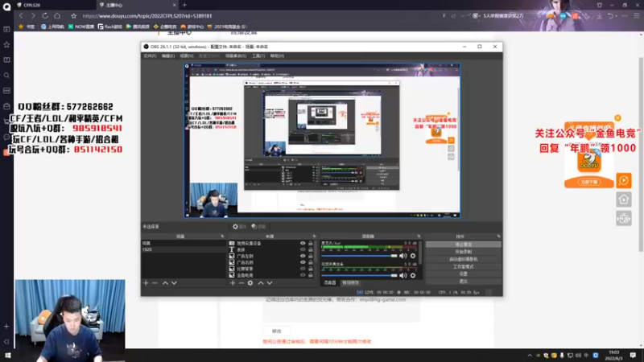Add a new scene with the plus icon
The height and width of the screenshot is (362, 644).
point(146,283)
